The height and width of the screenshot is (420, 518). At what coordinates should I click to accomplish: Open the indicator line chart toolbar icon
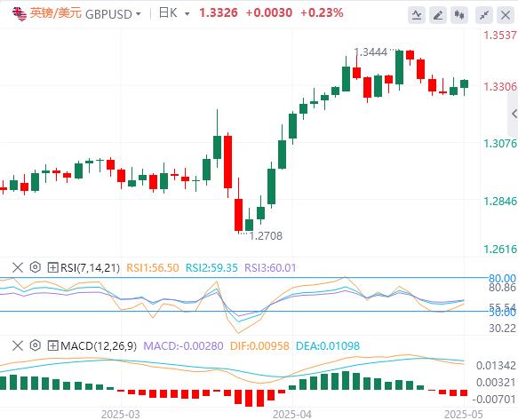[417, 15]
